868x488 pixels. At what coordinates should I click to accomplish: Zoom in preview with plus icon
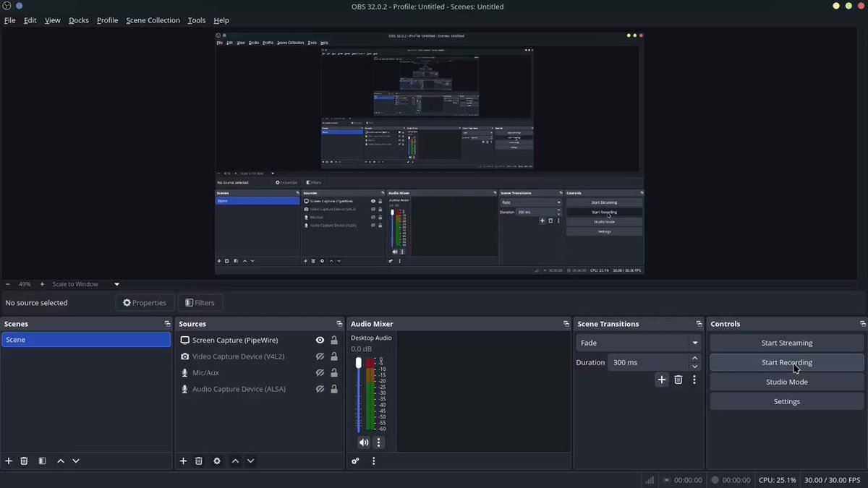point(42,284)
